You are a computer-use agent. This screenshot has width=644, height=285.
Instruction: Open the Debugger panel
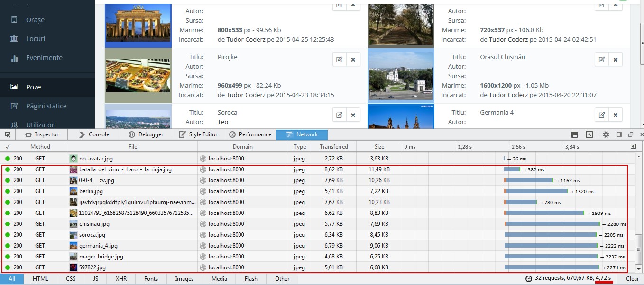pos(146,134)
